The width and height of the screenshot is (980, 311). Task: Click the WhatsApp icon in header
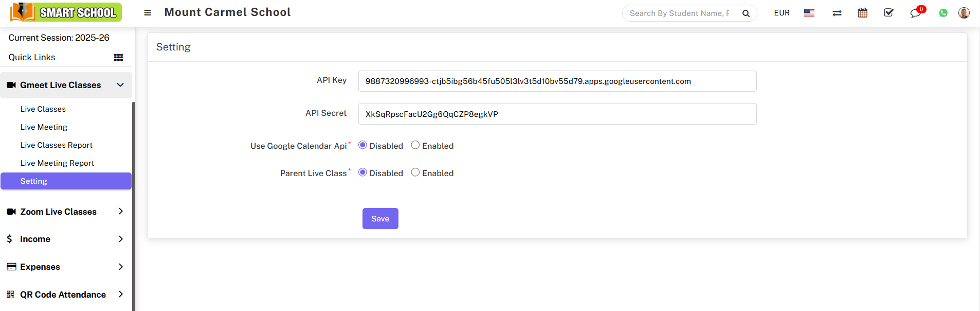click(943, 13)
